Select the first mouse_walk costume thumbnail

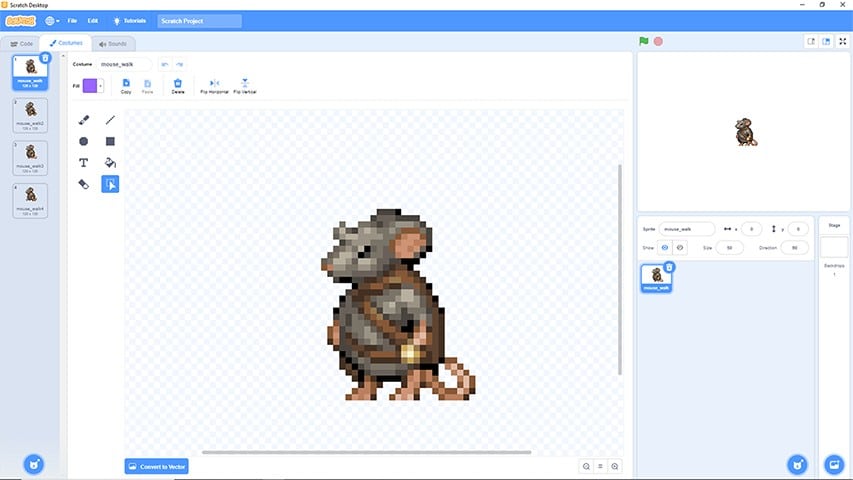point(30,72)
